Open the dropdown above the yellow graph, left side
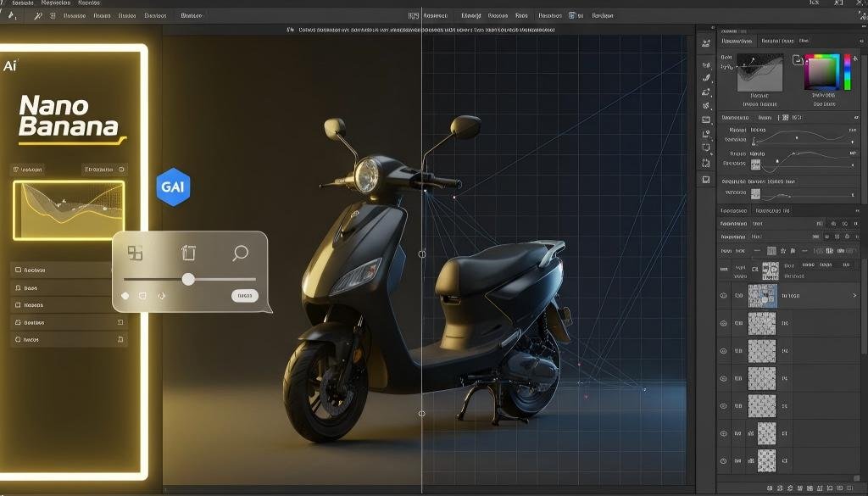Viewport: 868px width, 496px height. tap(34, 170)
